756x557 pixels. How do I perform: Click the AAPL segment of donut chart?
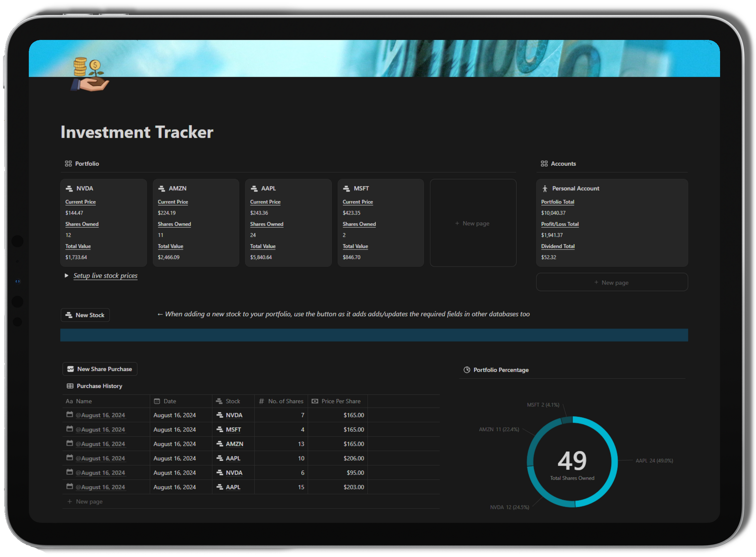point(614,461)
